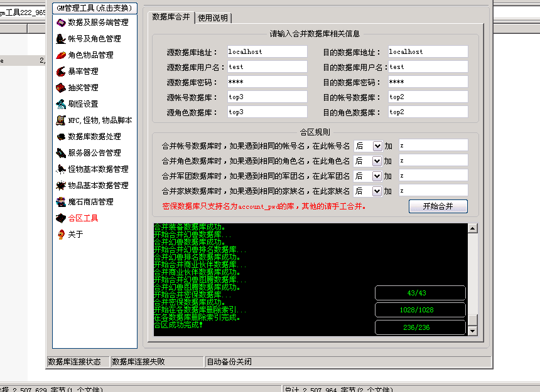Open 数据及服务端管理 sidebar icon

coord(61,23)
